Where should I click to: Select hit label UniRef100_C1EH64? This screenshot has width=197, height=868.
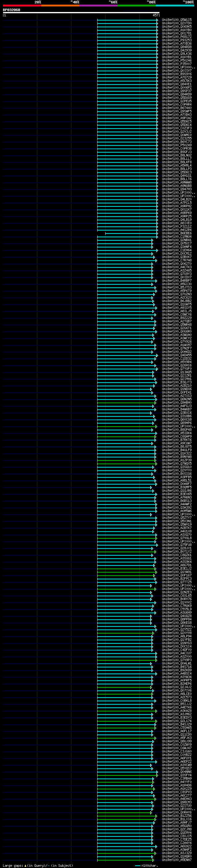[x=177, y=250]
